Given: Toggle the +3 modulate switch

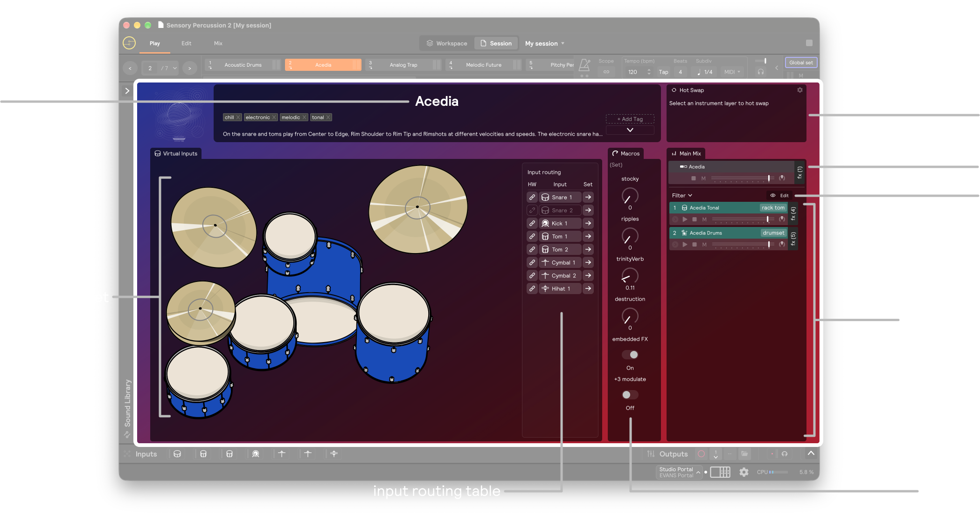Looking at the screenshot, I should 630,395.
